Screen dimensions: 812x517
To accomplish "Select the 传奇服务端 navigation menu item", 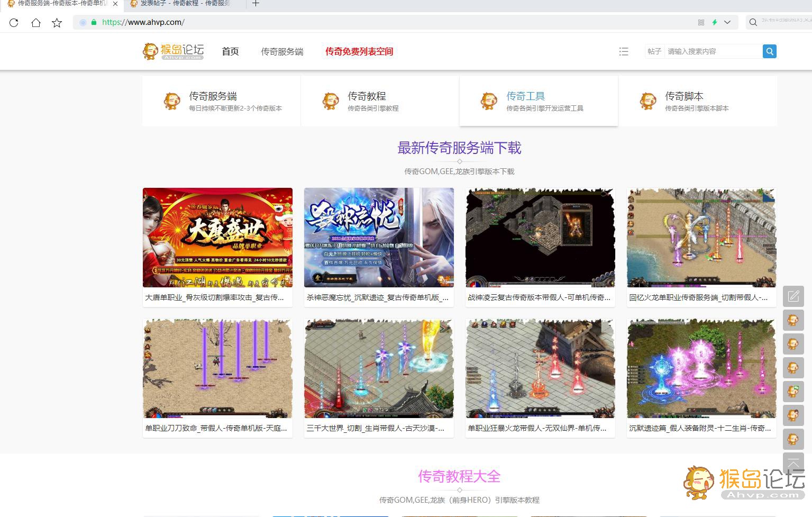I will [x=282, y=51].
